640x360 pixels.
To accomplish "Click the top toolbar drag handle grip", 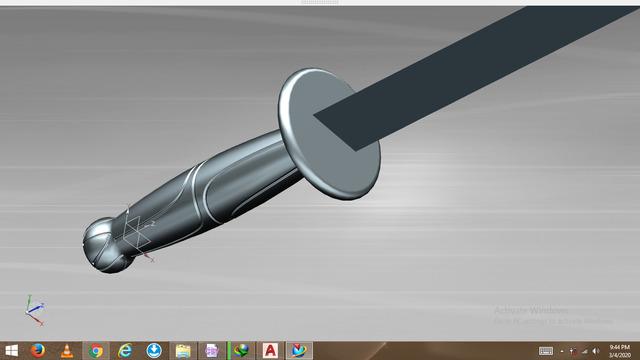I will click(320, 2).
